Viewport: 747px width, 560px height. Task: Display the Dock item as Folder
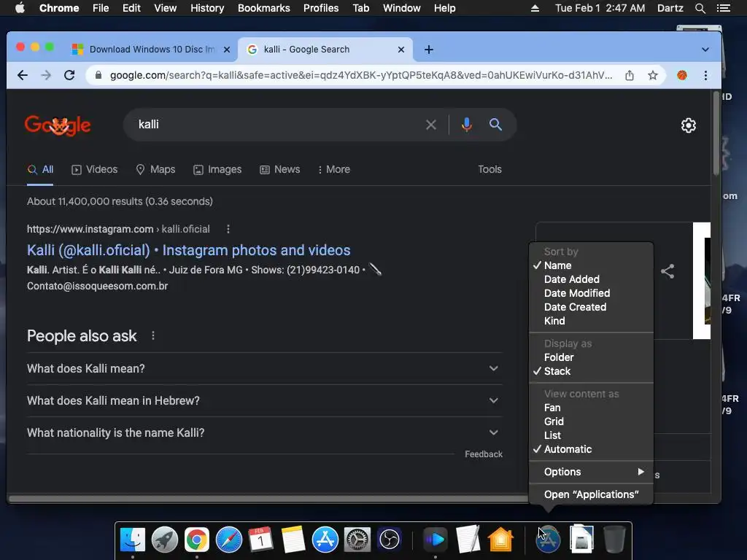591,357
